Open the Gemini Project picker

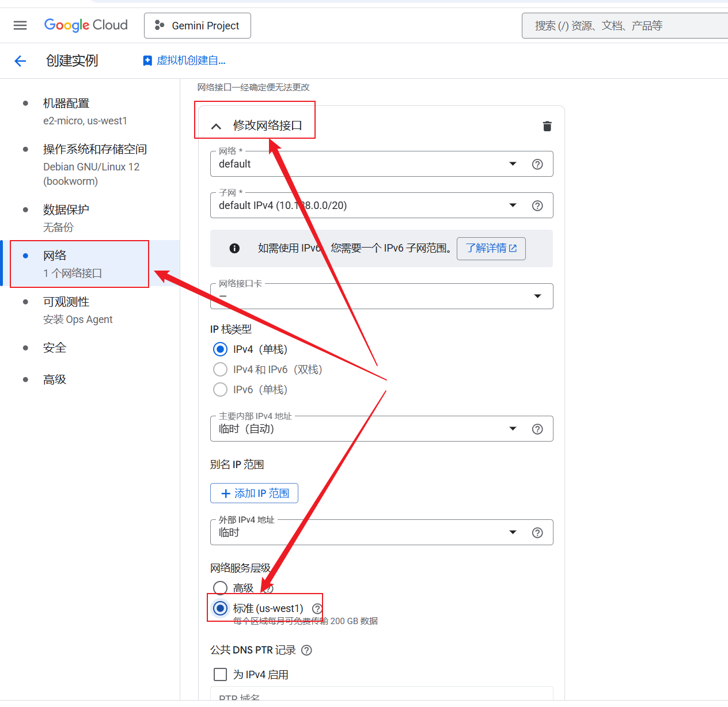[x=198, y=25]
